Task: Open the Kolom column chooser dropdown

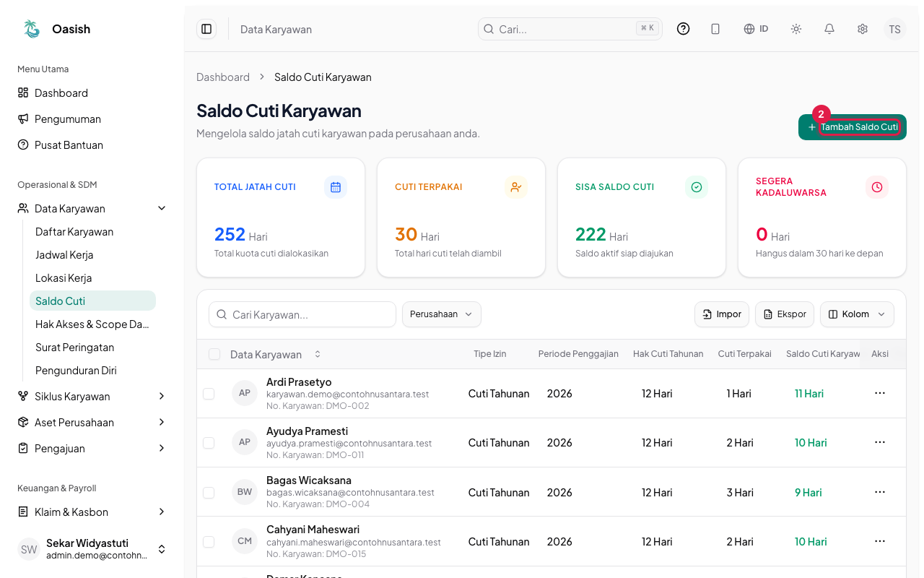Action: pyautogui.click(x=857, y=314)
